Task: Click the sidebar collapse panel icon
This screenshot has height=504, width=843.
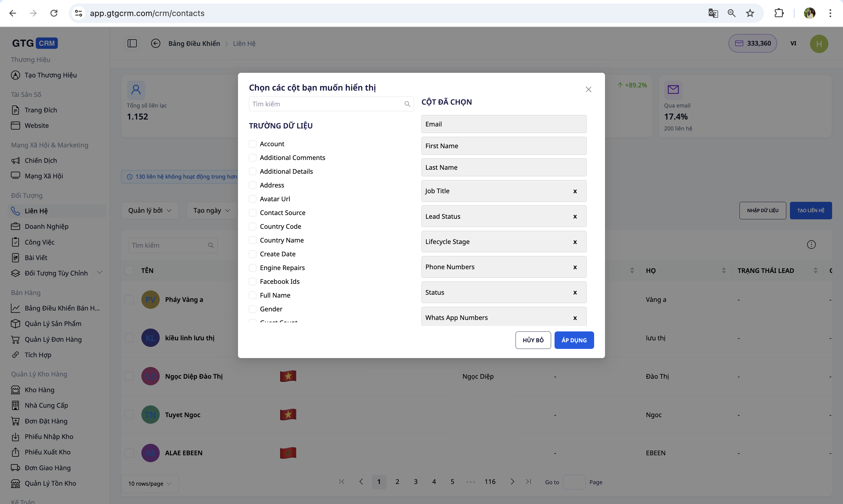Action: click(x=132, y=44)
